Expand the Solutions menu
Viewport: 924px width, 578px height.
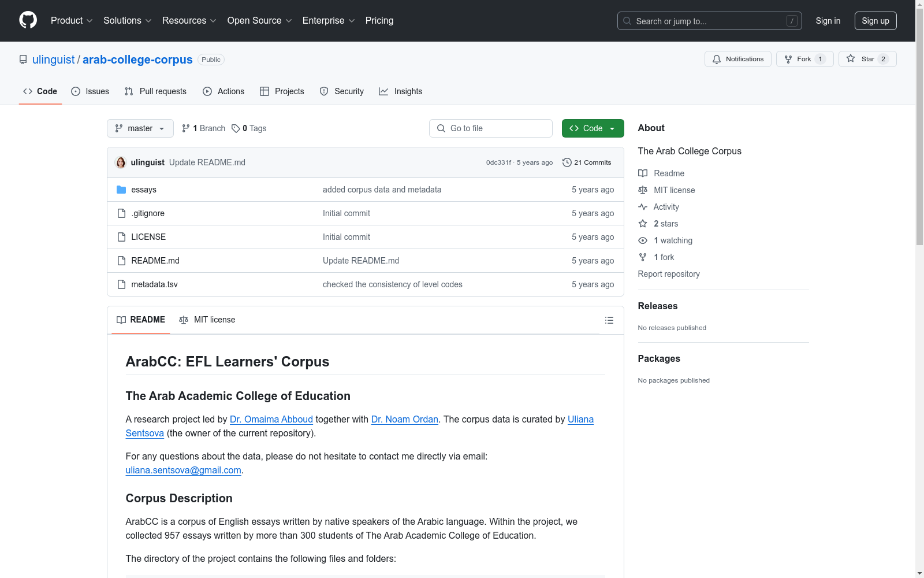(x=128, y=20)
